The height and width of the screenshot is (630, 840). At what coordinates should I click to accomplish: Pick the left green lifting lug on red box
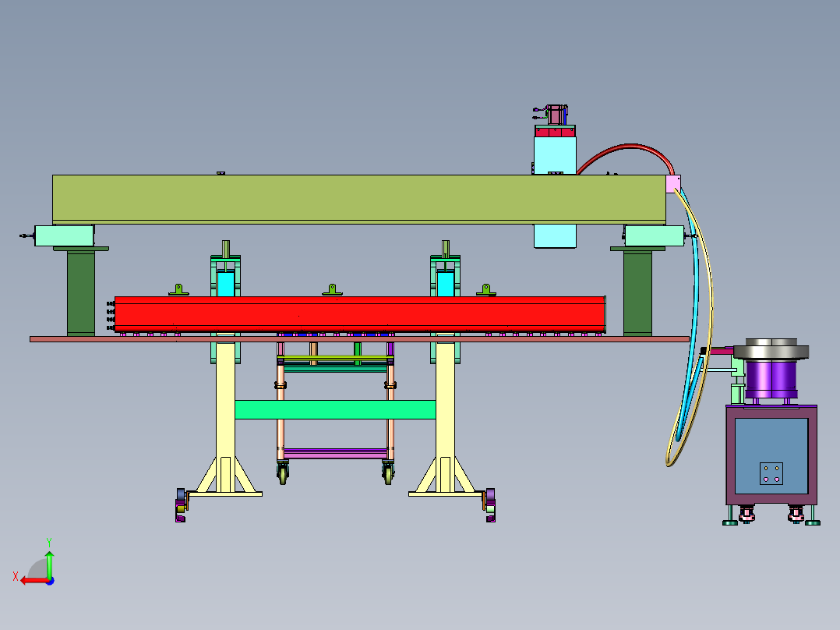coord(178,290)
